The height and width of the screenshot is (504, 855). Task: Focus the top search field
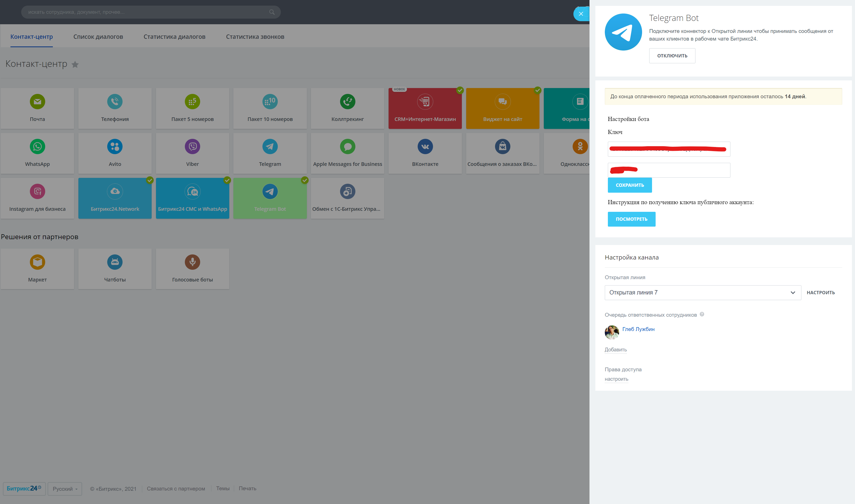point(150,12)
